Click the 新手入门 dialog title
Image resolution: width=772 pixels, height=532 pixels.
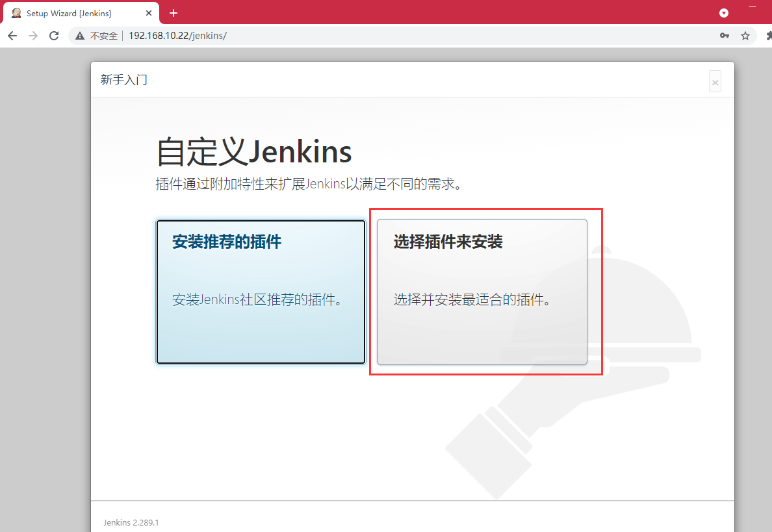pyautogui.click(x=123, y=80)
